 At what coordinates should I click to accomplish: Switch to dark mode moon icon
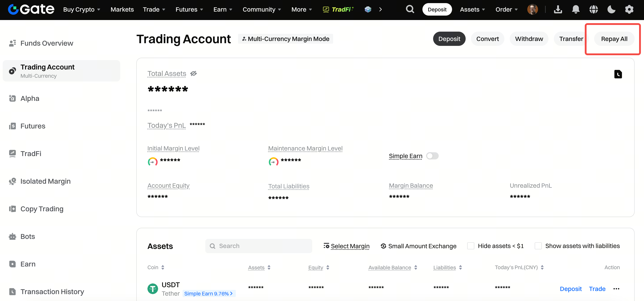pyautogui.click(x=611, y=10)
